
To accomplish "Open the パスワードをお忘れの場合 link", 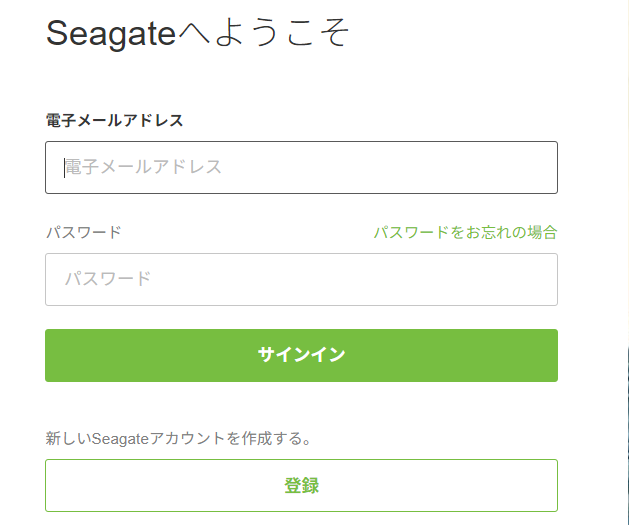I will 465,232.
